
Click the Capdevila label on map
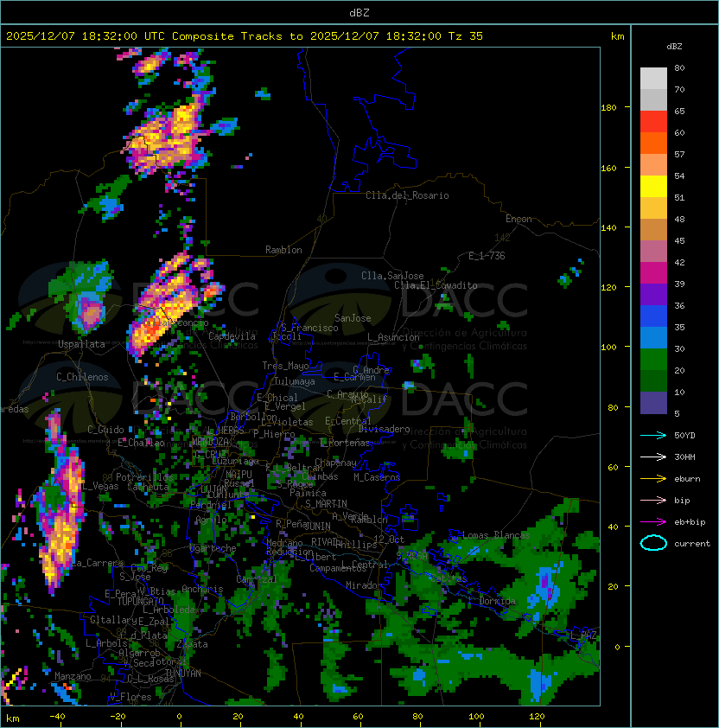pyautogui.click(x=232, y=336)
